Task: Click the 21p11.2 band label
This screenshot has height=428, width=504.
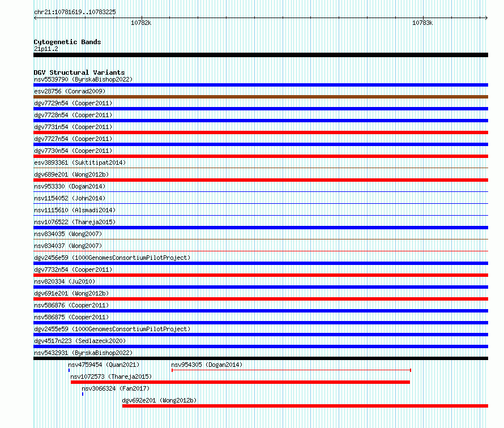Action: [46, 49]
